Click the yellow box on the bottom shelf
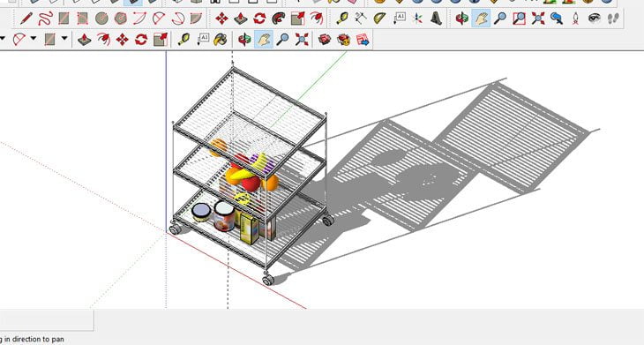The image size is (644, 345). point(250,229)
